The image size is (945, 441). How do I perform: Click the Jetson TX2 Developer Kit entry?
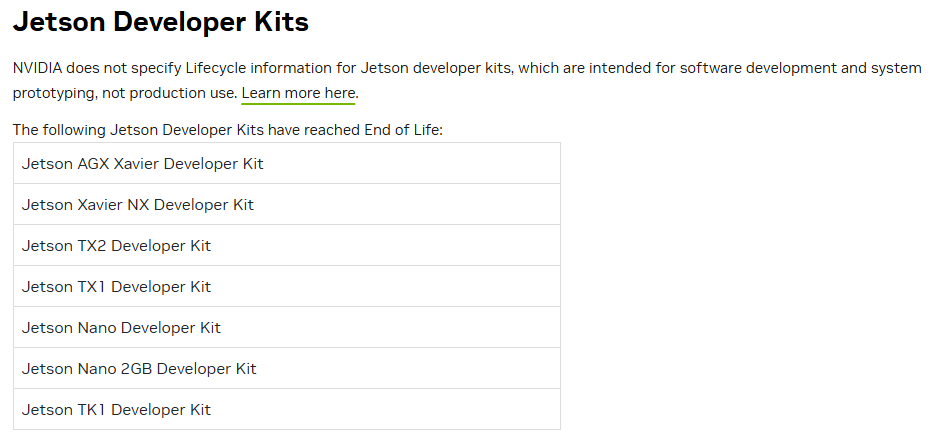click(287, 245)
